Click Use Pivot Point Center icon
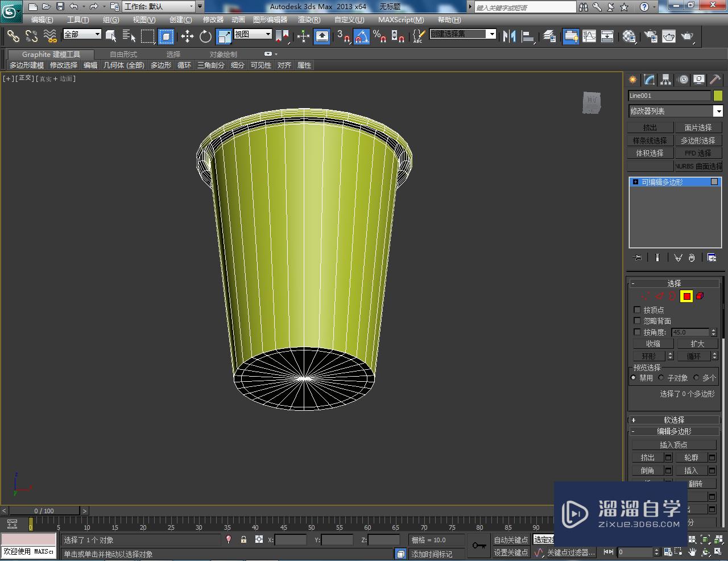The width and height of the screenshot is (728, 561). click(282, 36)
